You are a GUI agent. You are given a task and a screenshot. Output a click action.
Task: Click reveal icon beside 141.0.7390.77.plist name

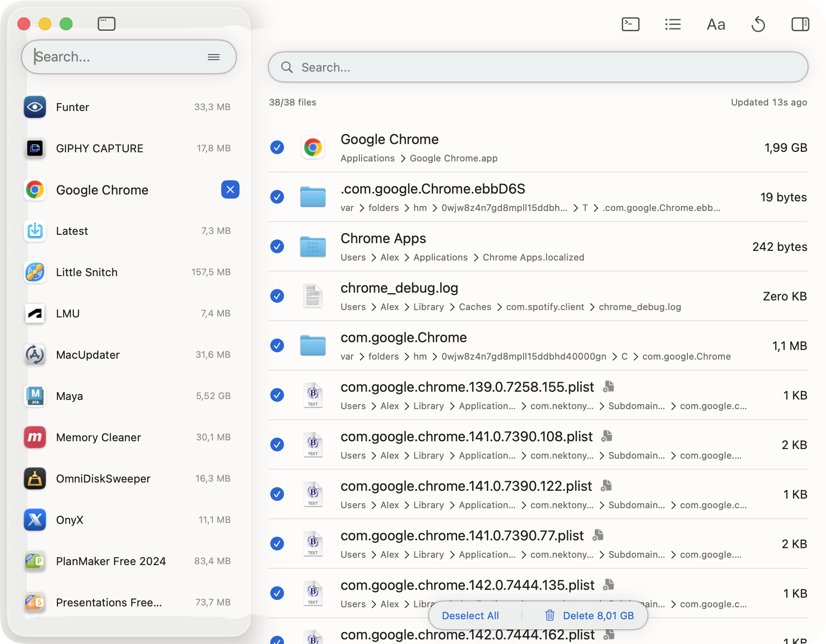[598, 535]
